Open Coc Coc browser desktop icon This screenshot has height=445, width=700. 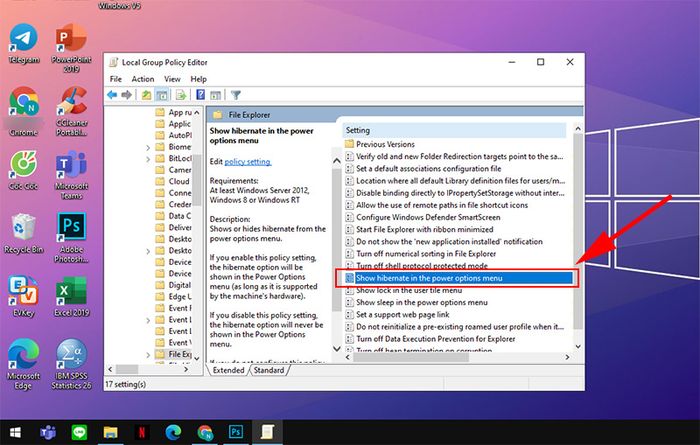click(24, 171)
